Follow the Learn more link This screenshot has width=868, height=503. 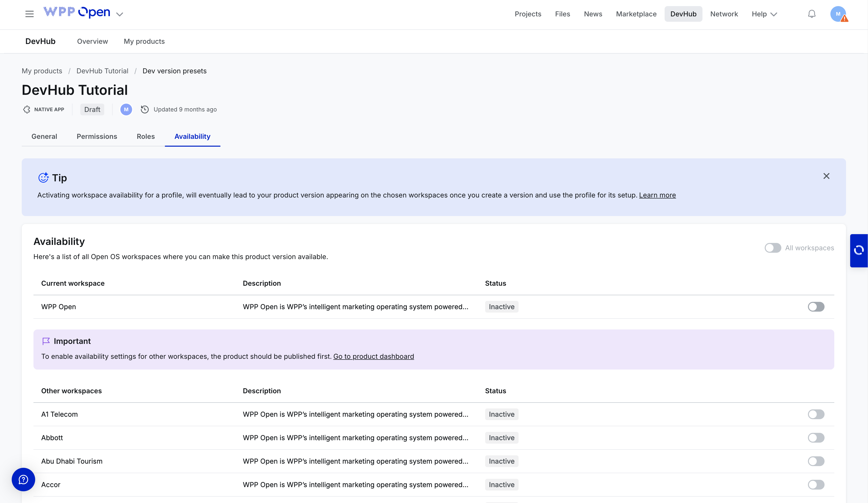657,195
